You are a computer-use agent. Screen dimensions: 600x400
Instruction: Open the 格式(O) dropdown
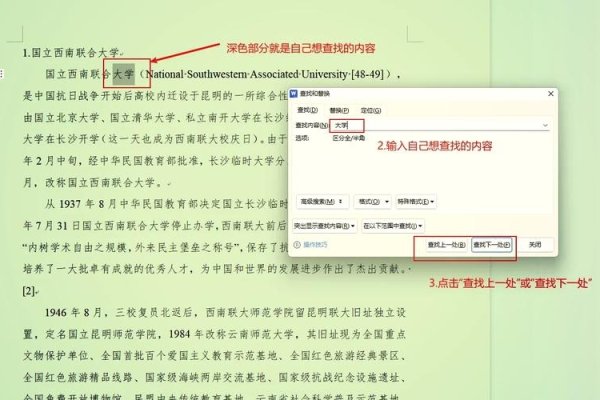(x=372, y=201)
